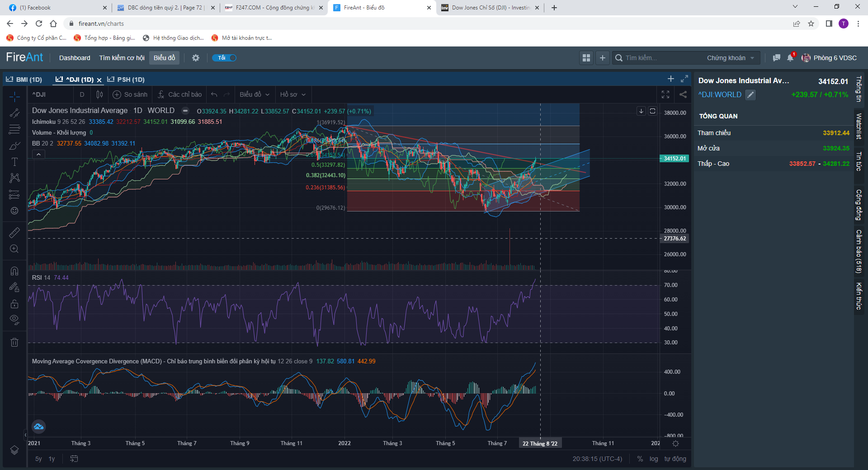Select the ruler measure tool
Viewport: 868px width, 470px height.
click(x=14, y=232)
